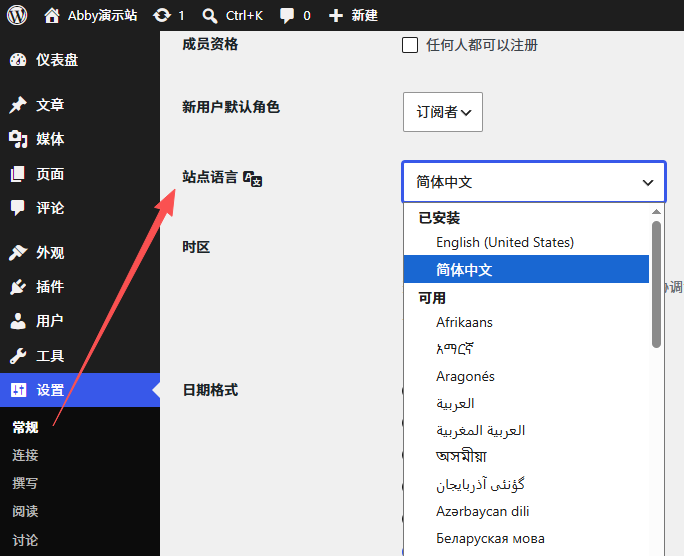Open the 媒体 menu item

(80, 139)
